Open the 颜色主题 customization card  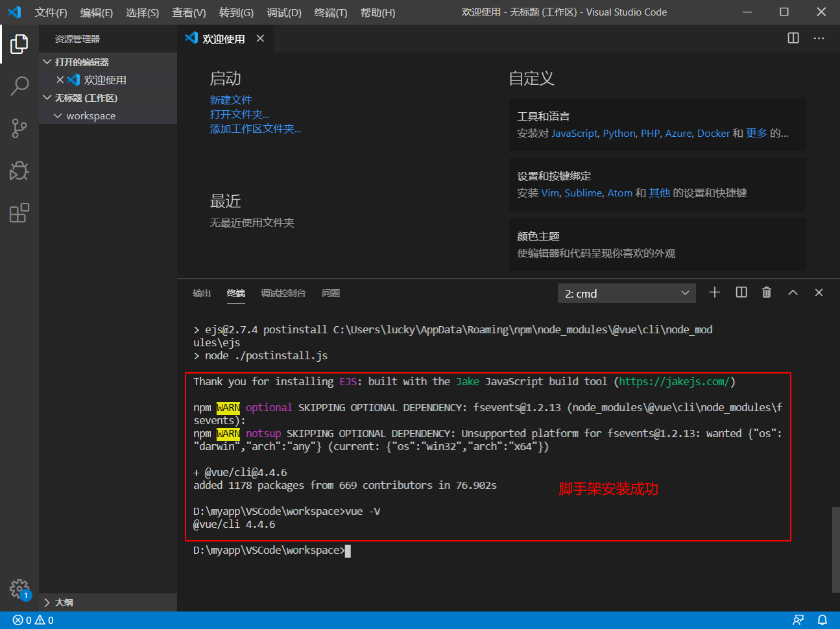coord(658,244)
